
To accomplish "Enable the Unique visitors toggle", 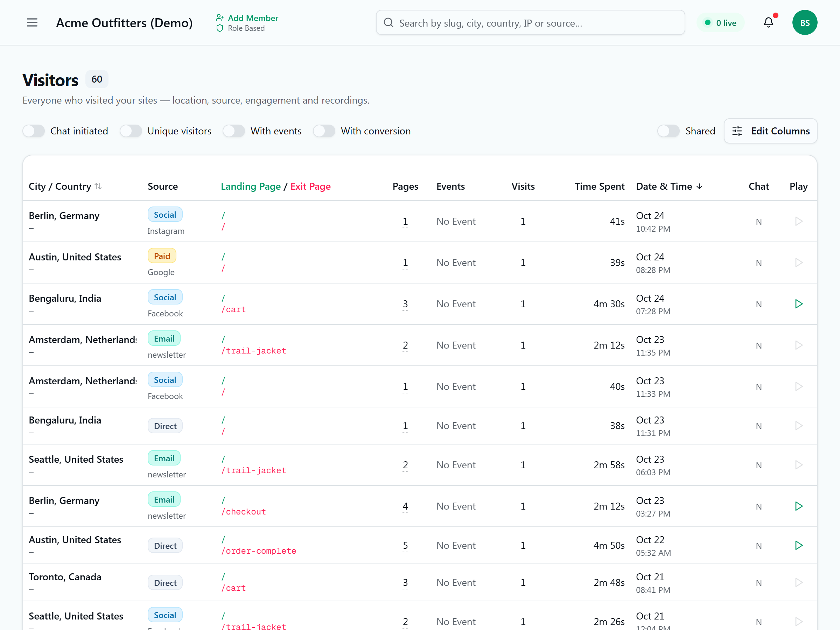I will 131,131.
